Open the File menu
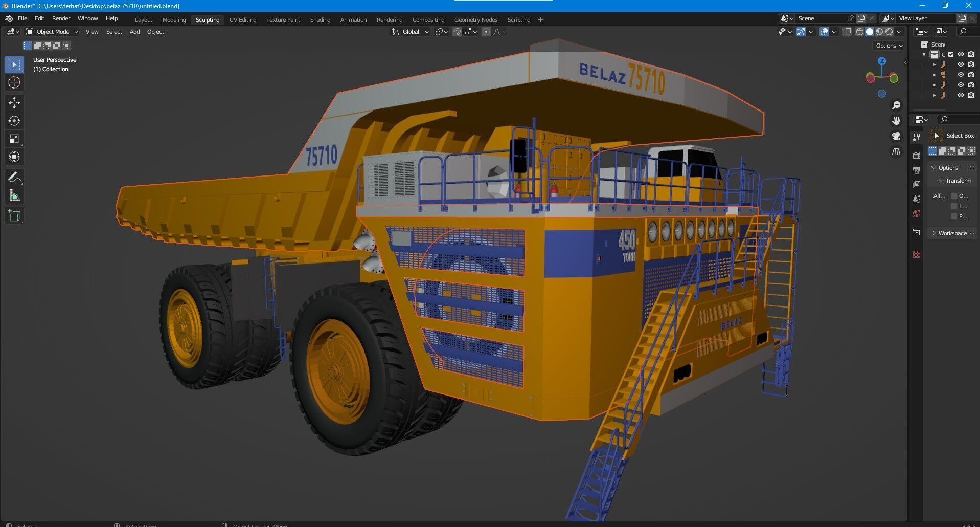This screenshot has height=527, width=980. 22,18
